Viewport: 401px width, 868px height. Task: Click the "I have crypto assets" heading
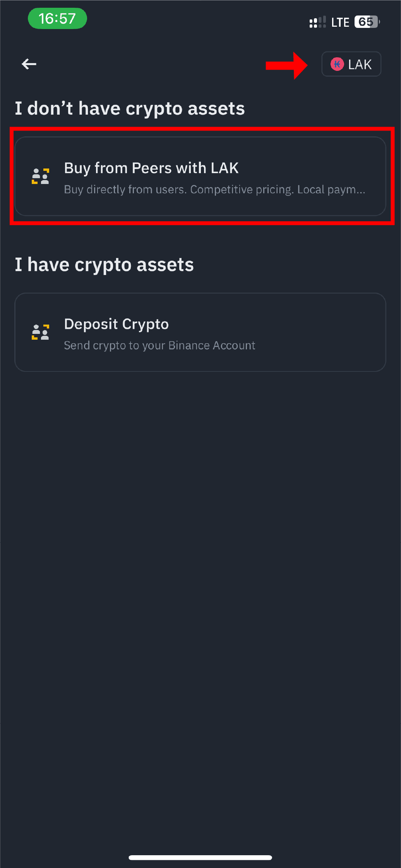[104, 265]
